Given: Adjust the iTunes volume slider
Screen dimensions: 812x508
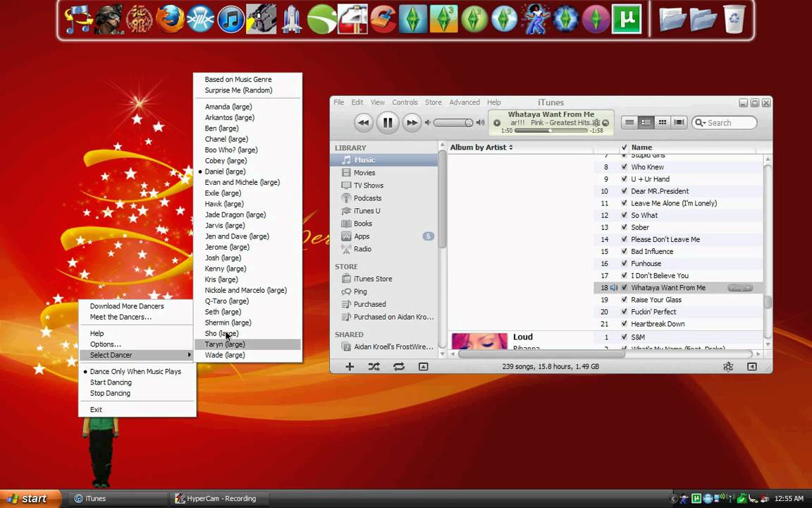Looking at the screenshot, I should (x=454, y=123).
